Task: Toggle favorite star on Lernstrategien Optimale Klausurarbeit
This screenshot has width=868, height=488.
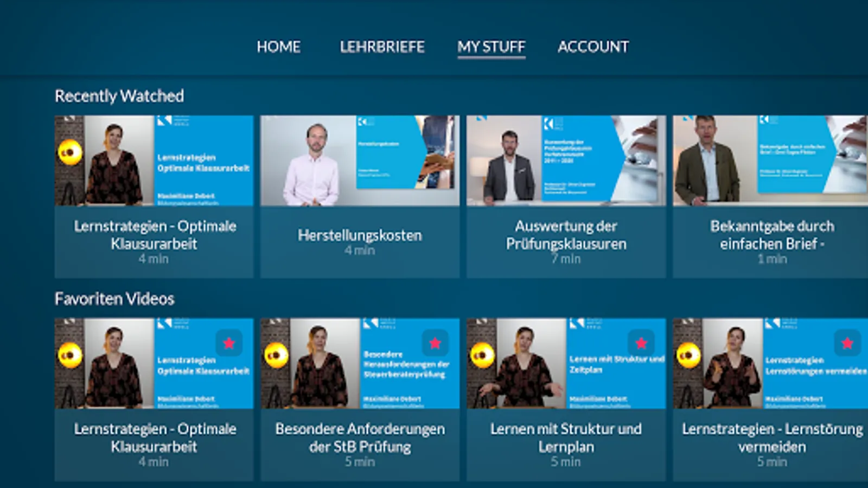Action: click(229, 343)
